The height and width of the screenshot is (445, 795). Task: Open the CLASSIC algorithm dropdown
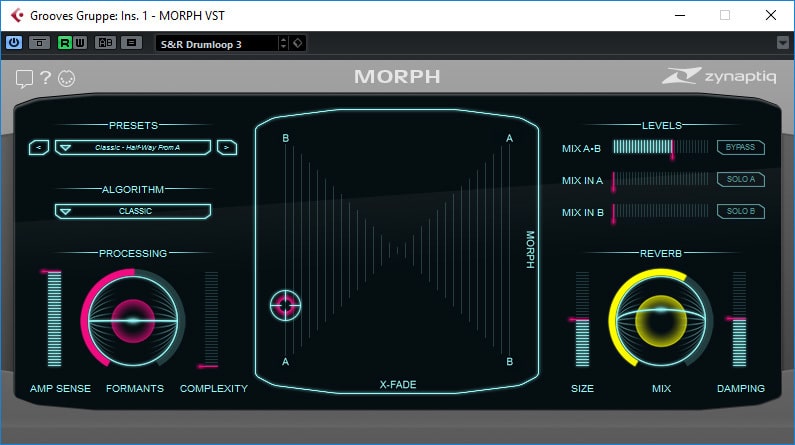point(133,211)
